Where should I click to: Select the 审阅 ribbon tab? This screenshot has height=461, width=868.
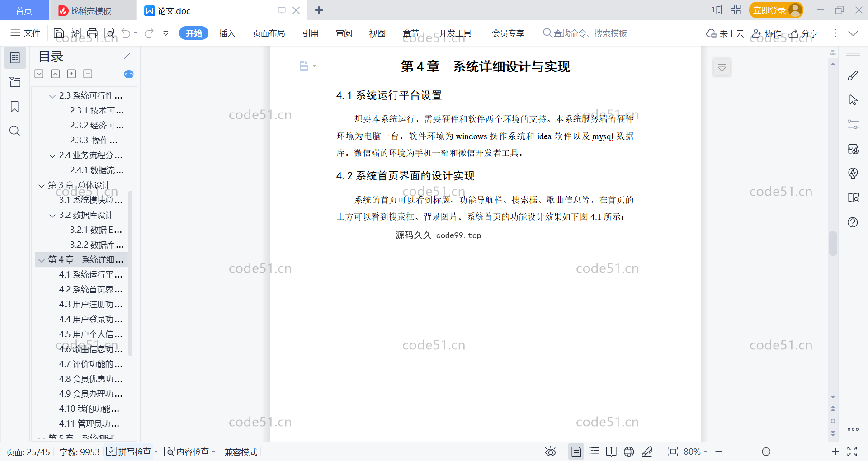(344, 33)
